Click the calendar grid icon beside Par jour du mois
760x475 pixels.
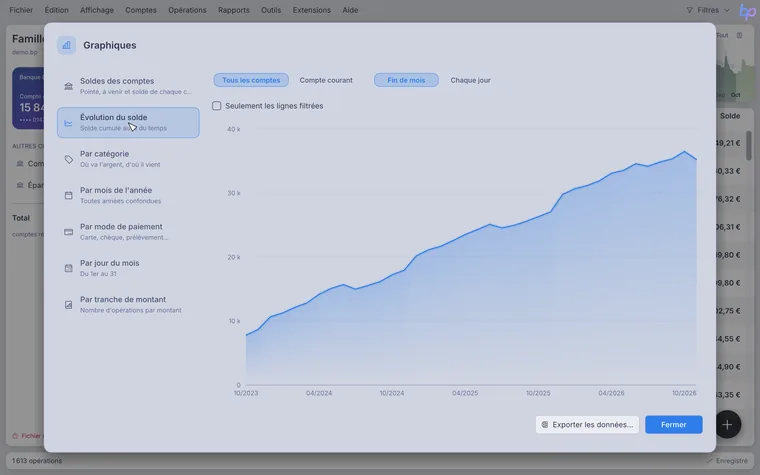pyautogui.click(x=68, y=268)
